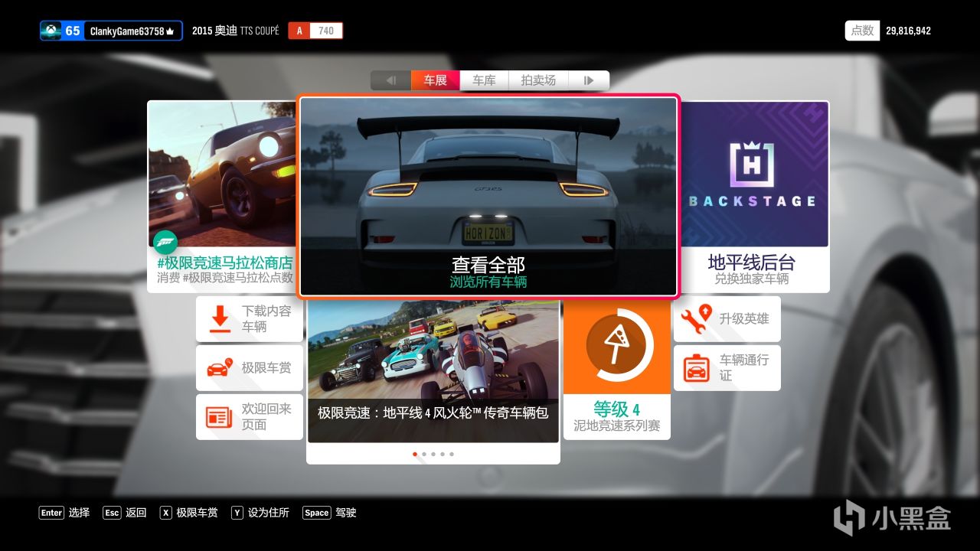The height and width of the screenshot is (551, 980).
Task: Select the first carousel page dot
Action: (415, 454)
